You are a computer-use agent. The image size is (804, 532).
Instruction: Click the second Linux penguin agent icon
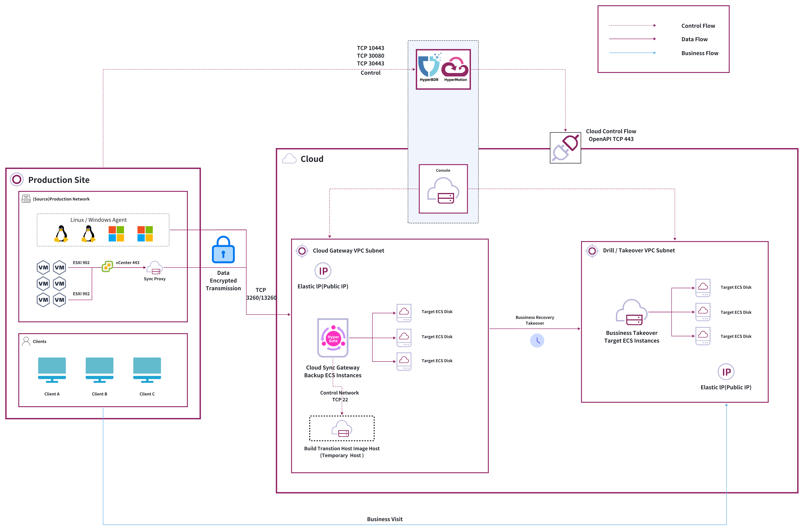[89, 234]
